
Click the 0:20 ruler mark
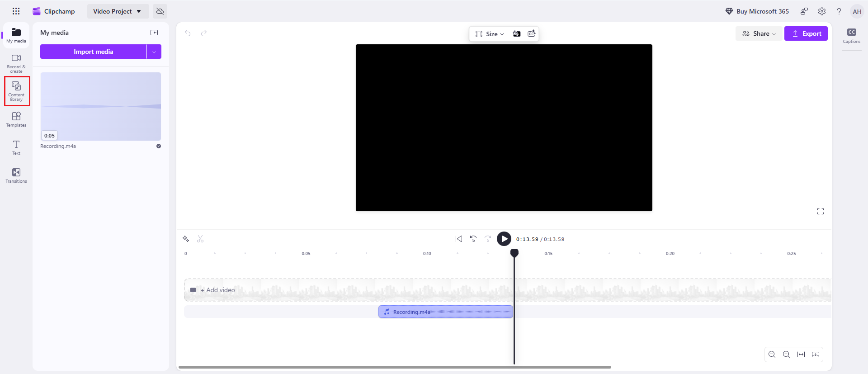(x=670, y=254)
